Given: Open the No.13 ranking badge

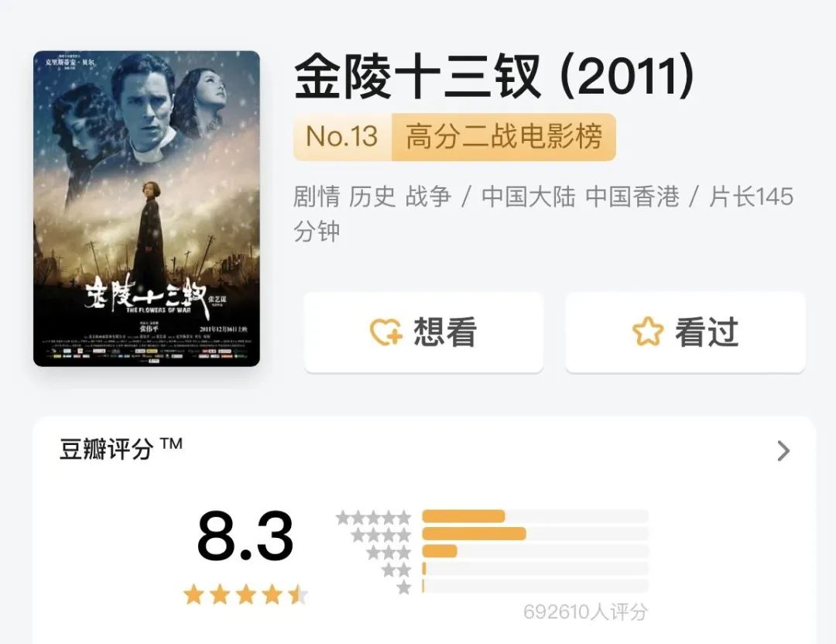Looking at the screenshot, I should pyautogui.click(x=342, y=136).
